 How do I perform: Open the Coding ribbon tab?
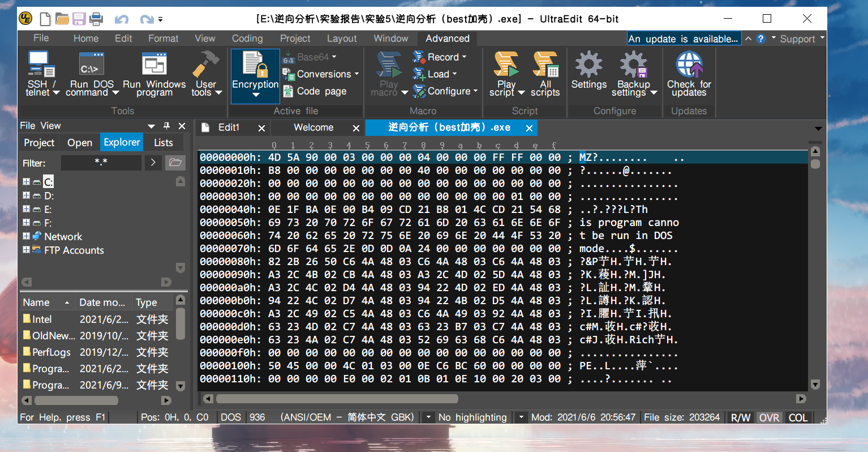(x=247, y=38)
